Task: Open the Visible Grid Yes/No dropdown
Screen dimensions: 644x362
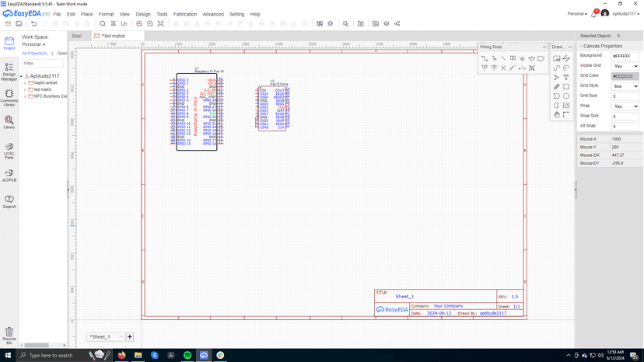Action: 625,66
